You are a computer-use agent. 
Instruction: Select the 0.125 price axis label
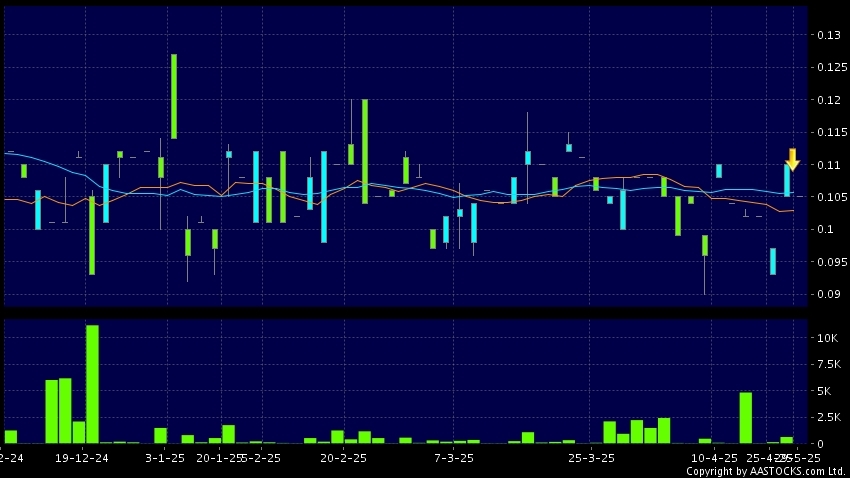(832, 67)
